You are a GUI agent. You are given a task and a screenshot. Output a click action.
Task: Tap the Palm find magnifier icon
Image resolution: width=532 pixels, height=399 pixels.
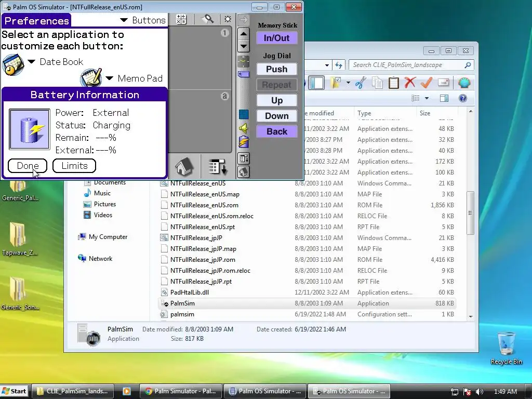(207, 19)
